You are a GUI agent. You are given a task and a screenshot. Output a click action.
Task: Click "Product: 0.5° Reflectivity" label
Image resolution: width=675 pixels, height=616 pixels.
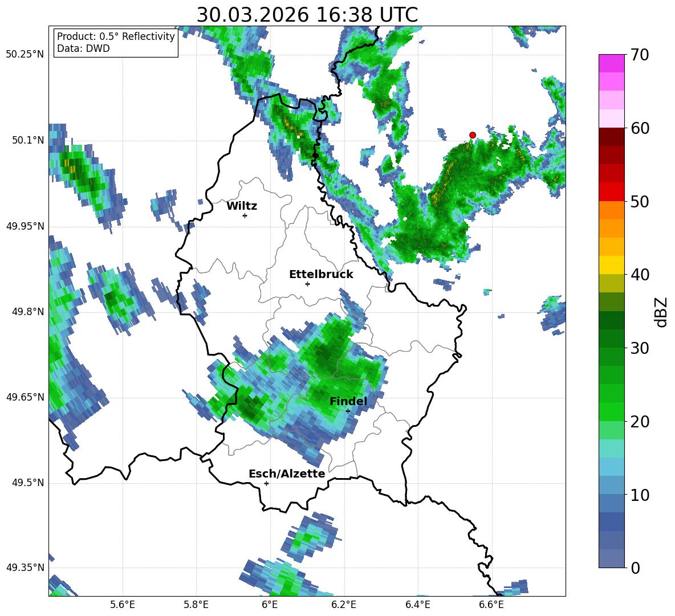tap(116, 36)
